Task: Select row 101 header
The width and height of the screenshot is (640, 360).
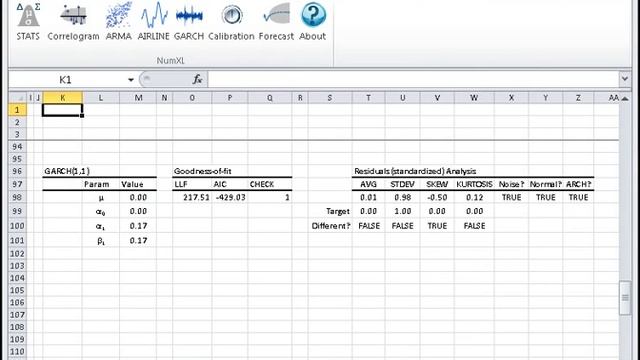Action: pyautogui.click(x=17, y=240)
